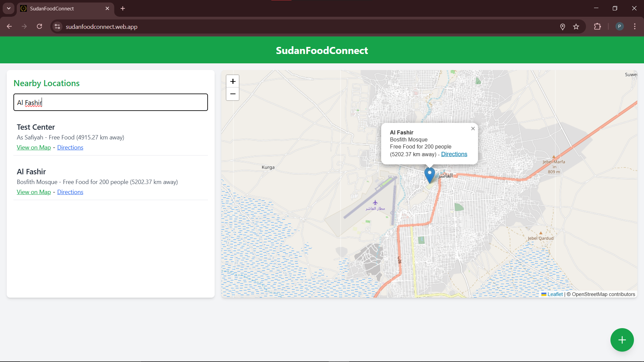This screenshot has height=362, width=644.
Task: Close the Al Fashir map popup
Action: click(473, 129)
